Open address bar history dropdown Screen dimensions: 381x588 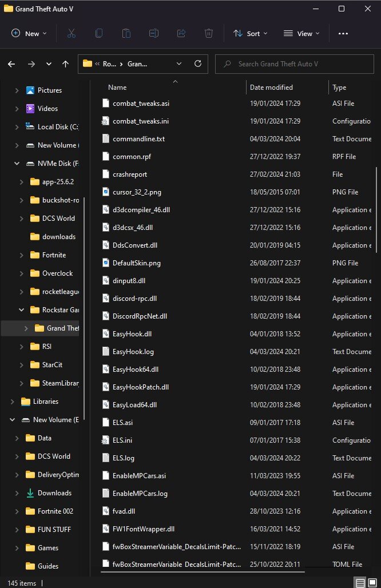coord(179,63)
